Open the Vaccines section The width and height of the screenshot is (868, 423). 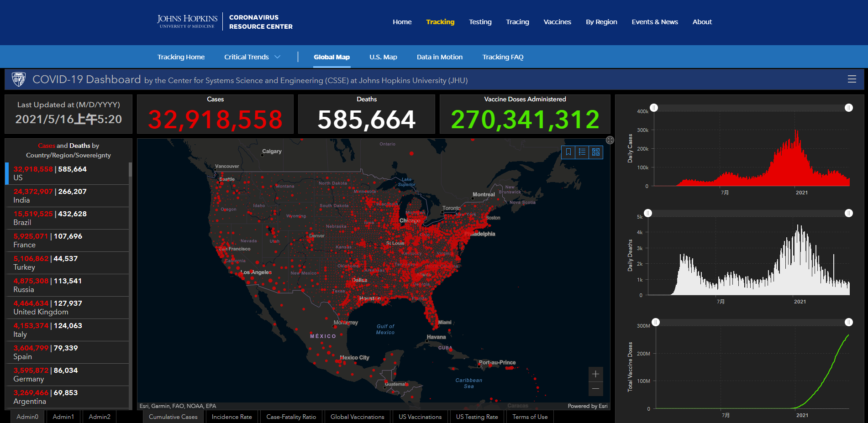(558, 22)
